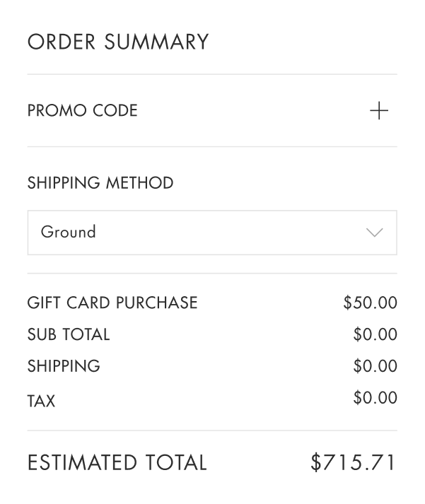Screen dimensions: 425x504
Task: Click the $50.00 gift card amount
Action: click(370, 303)
